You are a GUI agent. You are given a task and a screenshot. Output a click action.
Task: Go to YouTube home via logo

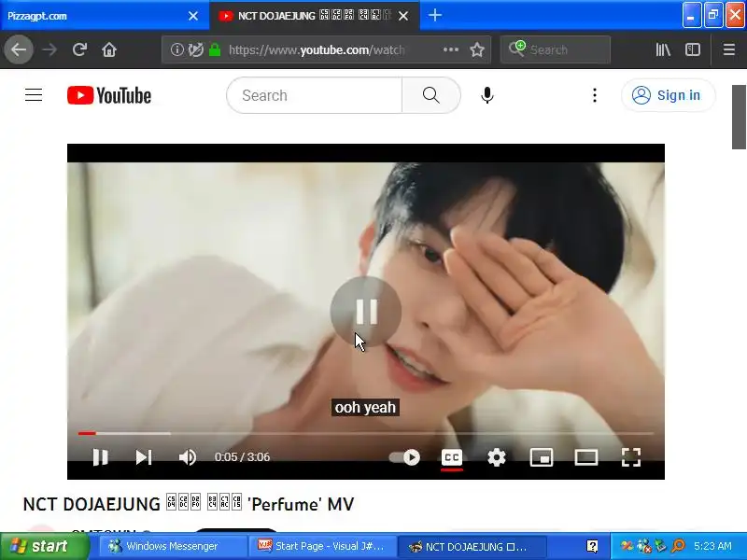[x=109, y=95]
